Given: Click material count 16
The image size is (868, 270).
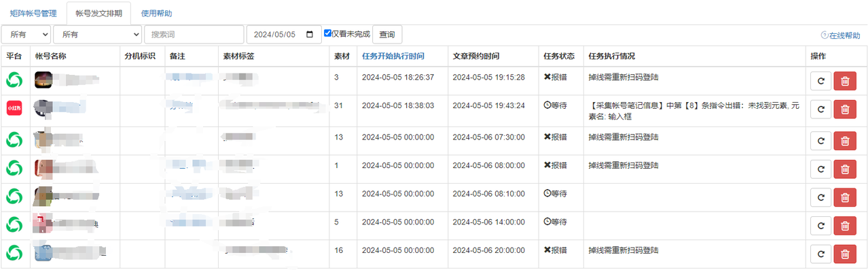Looking at the screenshot, I should pos(338,250).
